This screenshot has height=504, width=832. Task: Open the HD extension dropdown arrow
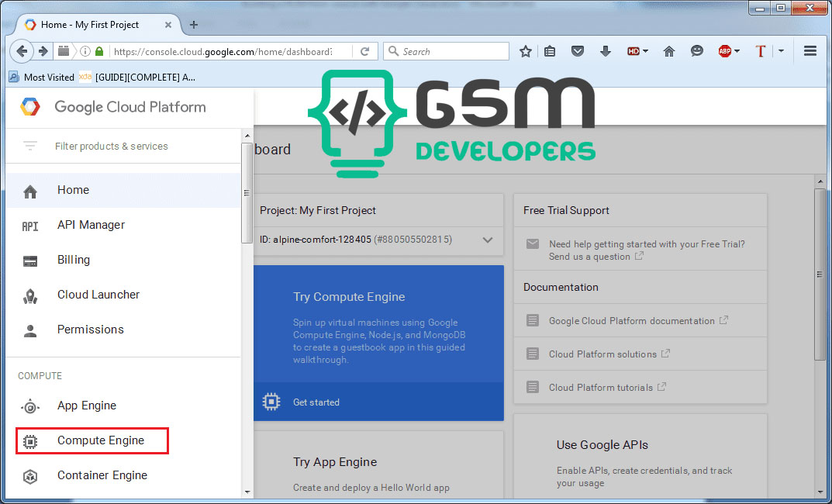645,51
